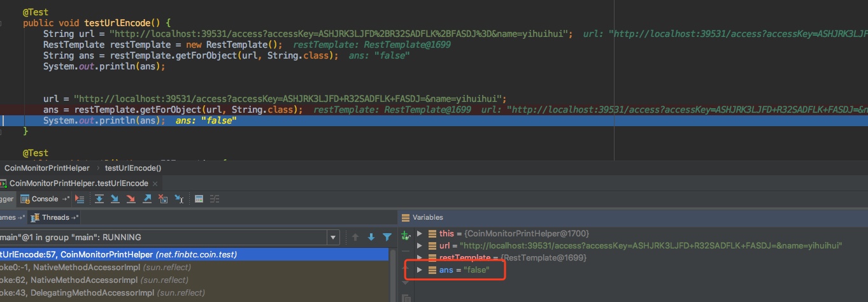
Task: Toggle the frames filter funnel icon
Action: tap(387, 237)
